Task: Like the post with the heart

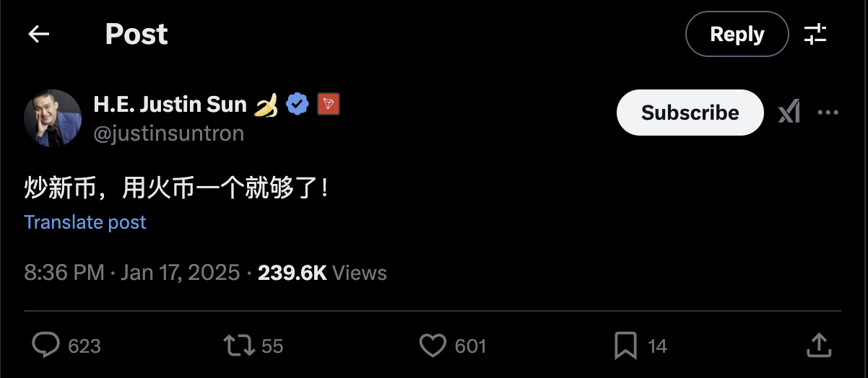Action: [x=433, y=346]
